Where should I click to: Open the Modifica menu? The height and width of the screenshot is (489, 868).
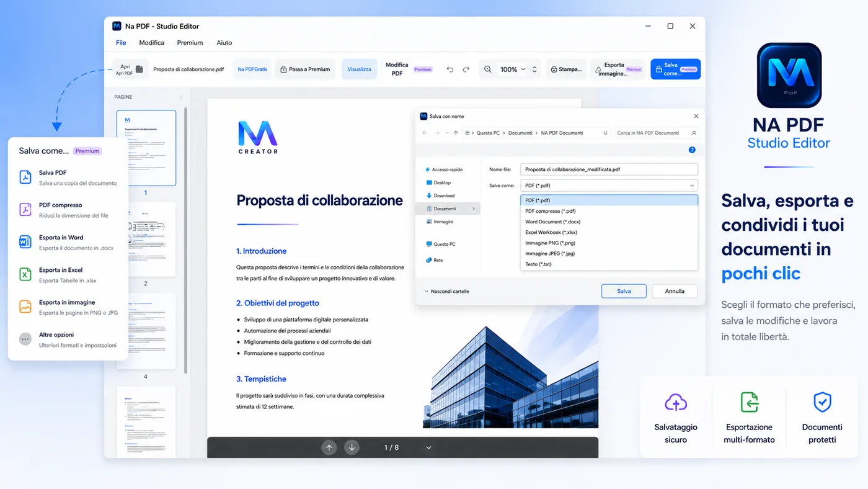[152, 43]
